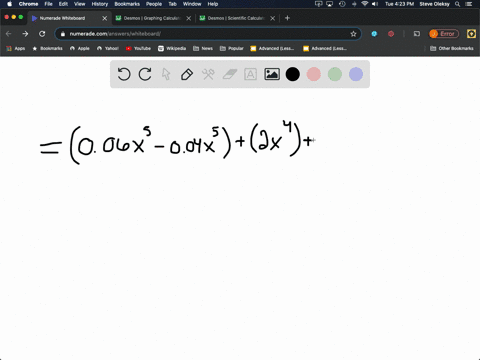Choose the text box tool
The image size is (480, 360).
click(250, 74)
